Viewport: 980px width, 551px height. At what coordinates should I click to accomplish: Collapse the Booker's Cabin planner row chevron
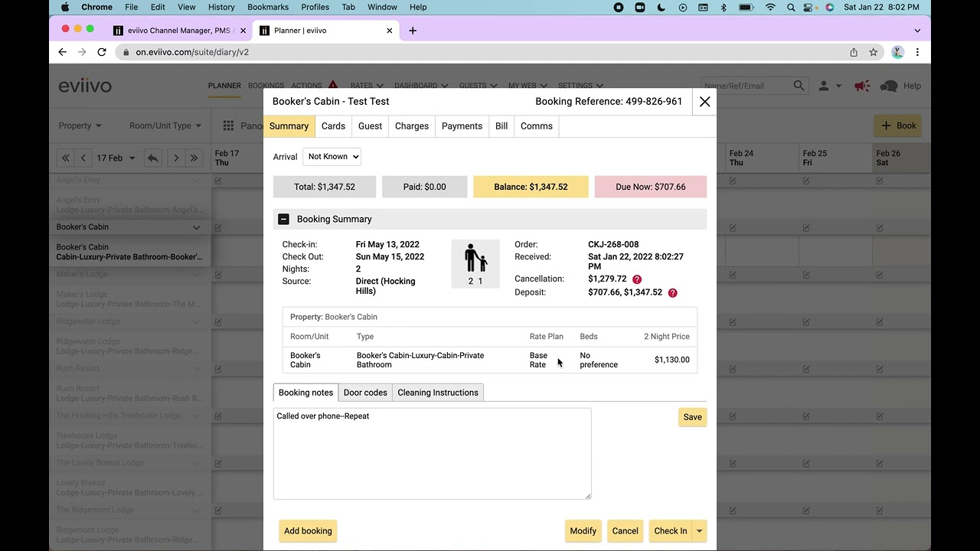pos(196,227)
